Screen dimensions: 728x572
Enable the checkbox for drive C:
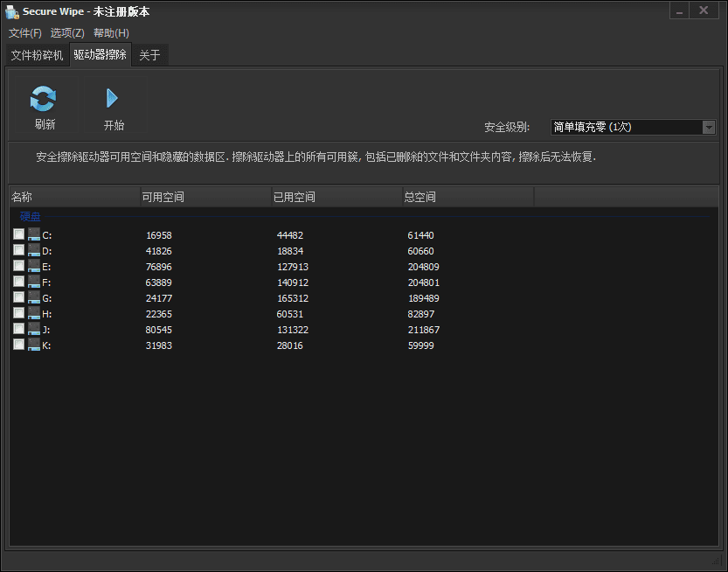click(18, 234)
